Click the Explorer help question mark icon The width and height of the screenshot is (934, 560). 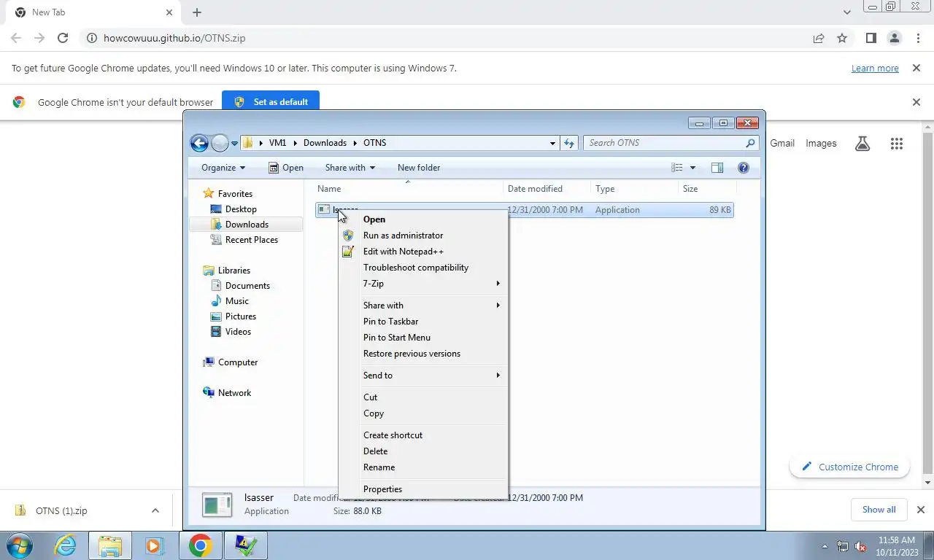coord(744,168)
